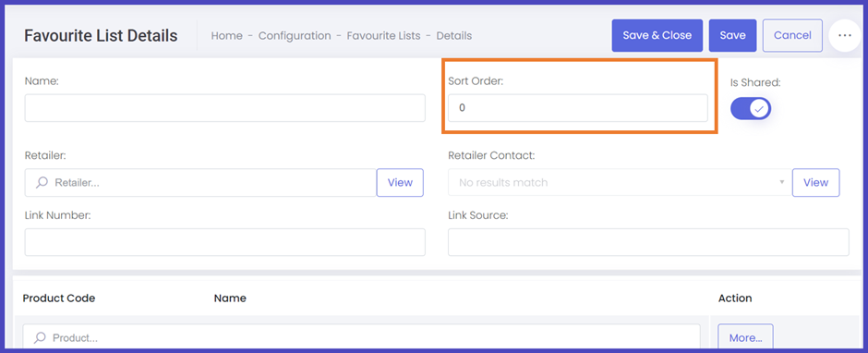This screenshot has height=353, width=868.
Task: Click the Link Source input field
Action: coord(648,242)
